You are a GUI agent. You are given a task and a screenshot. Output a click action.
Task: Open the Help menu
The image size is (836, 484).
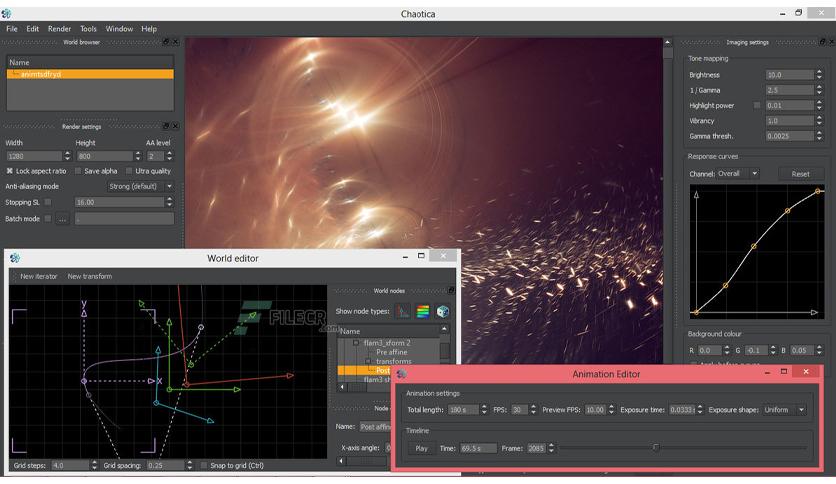[x=149, y=29]
